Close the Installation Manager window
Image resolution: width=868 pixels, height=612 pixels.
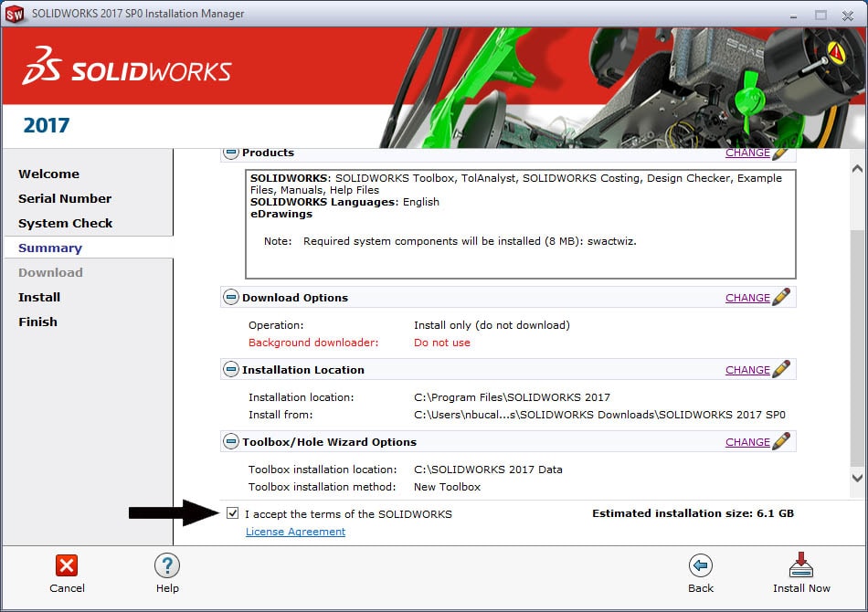(x=848, y=16)
